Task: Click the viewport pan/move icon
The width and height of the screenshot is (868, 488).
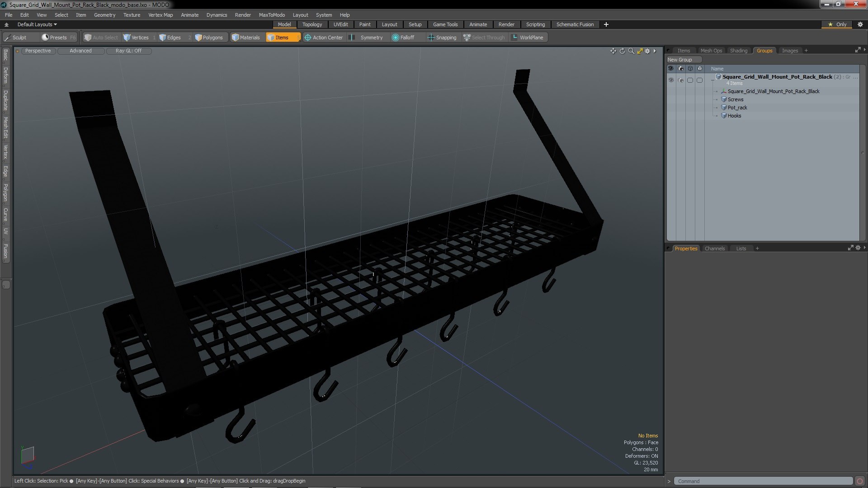Action: click(613, 51)
